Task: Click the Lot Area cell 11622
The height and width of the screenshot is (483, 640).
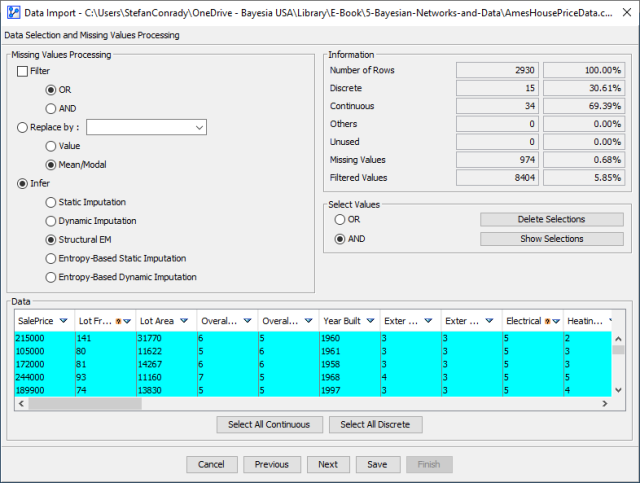Action: coord(167,352)
